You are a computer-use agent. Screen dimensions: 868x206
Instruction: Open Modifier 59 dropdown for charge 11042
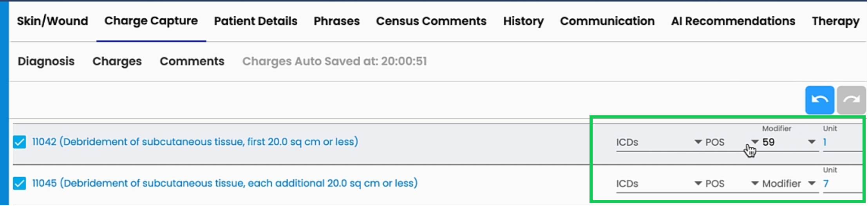[x=788, y=142]
